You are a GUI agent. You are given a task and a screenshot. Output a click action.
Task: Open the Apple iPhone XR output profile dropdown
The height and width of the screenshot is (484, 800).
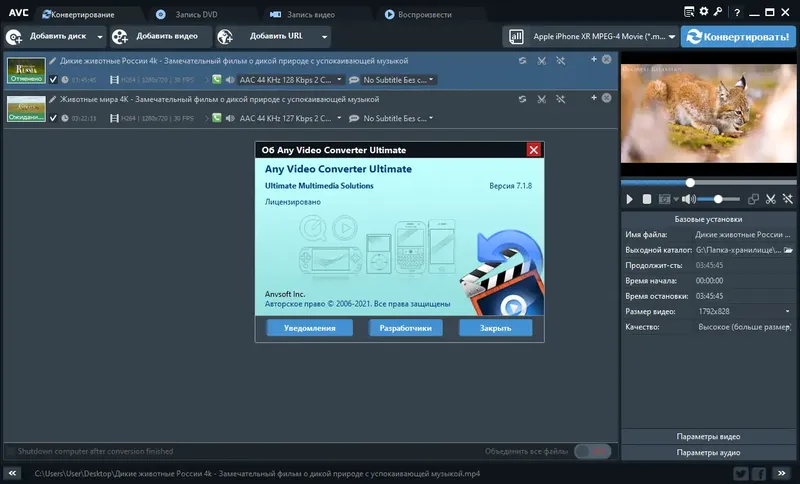point(604,37)
